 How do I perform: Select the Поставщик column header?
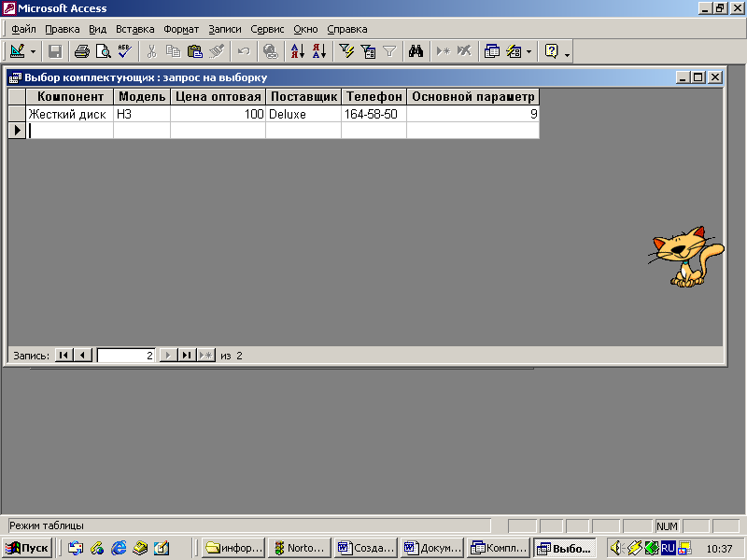[303, 97]
